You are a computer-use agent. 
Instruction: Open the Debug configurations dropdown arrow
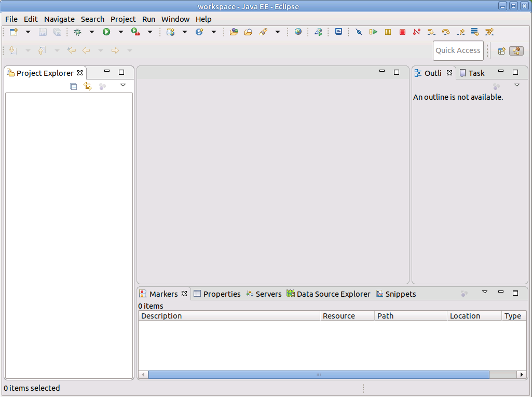(91, 32)
